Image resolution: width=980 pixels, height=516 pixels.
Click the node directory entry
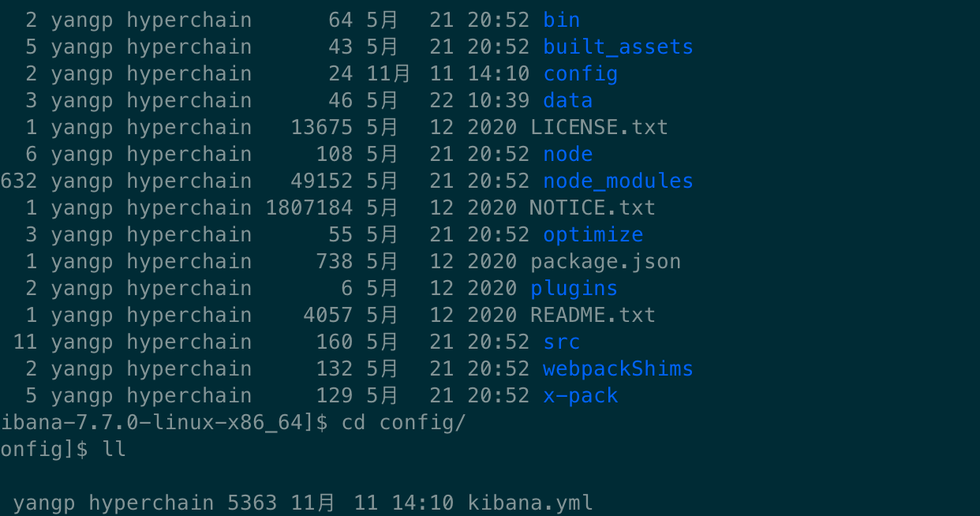pos(568,154)
